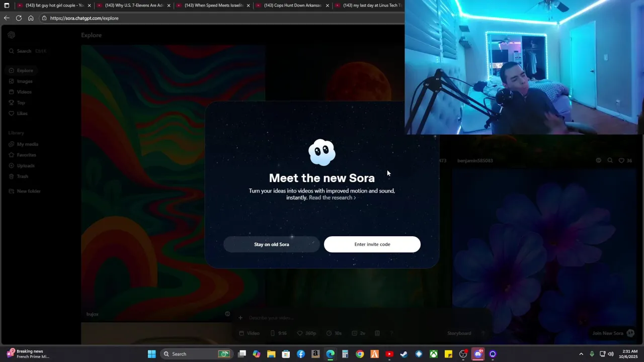Open Images in the sidebar
Screen dimensions: 644x362
[21, 81]
